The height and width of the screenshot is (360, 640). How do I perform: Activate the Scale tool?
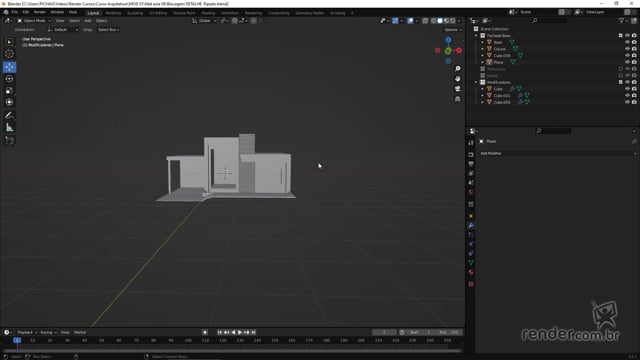pos(9,91)
